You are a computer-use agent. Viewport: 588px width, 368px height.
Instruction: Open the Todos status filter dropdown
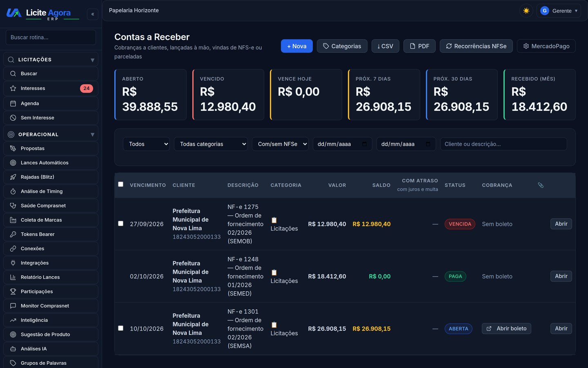pyautogui.click(x=146, y=144)
